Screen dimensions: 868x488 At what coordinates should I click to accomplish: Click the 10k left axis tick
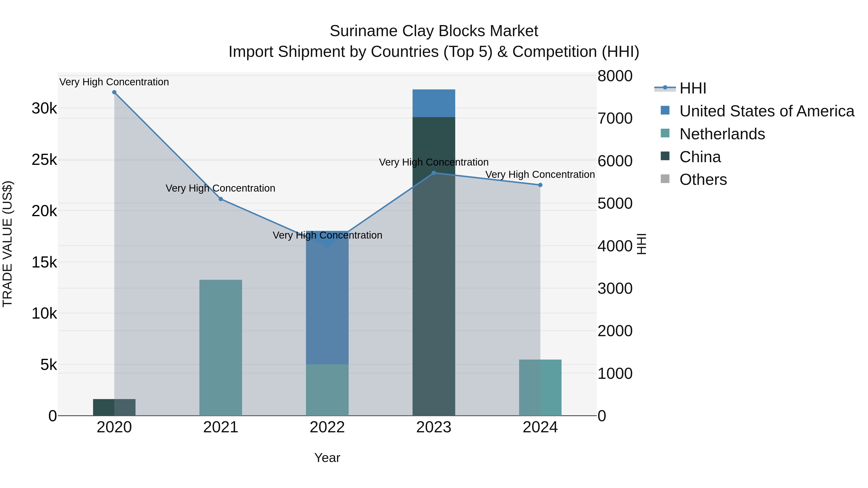(44, 314)
